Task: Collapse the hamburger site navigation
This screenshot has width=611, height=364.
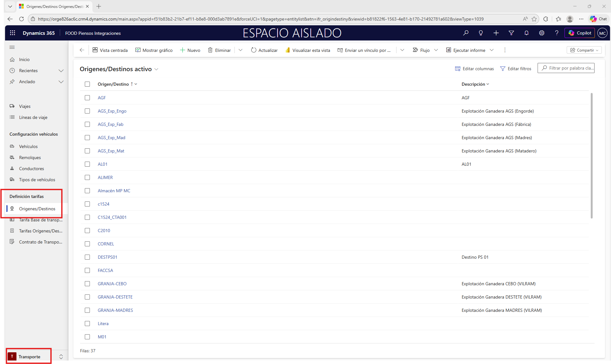Action: coord(12,47)
